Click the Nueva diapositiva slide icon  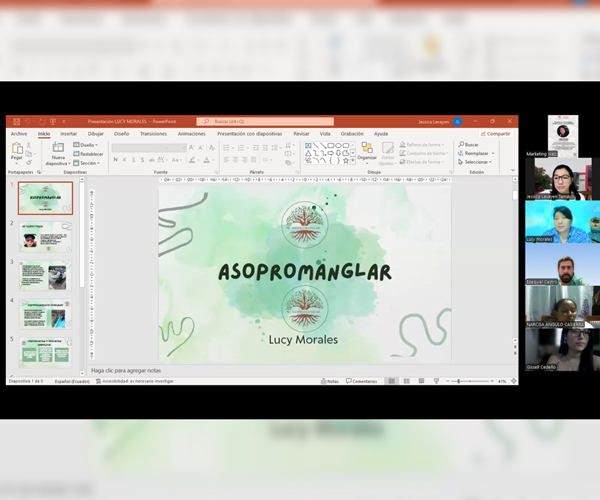(x=58, y=147)
